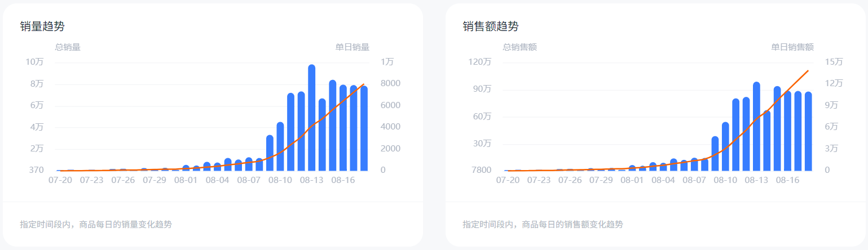This screenshot has height=250, width=868.
Task: Click the 08-13 bar in 销售额趋势 chart
Action: point(756,126)
